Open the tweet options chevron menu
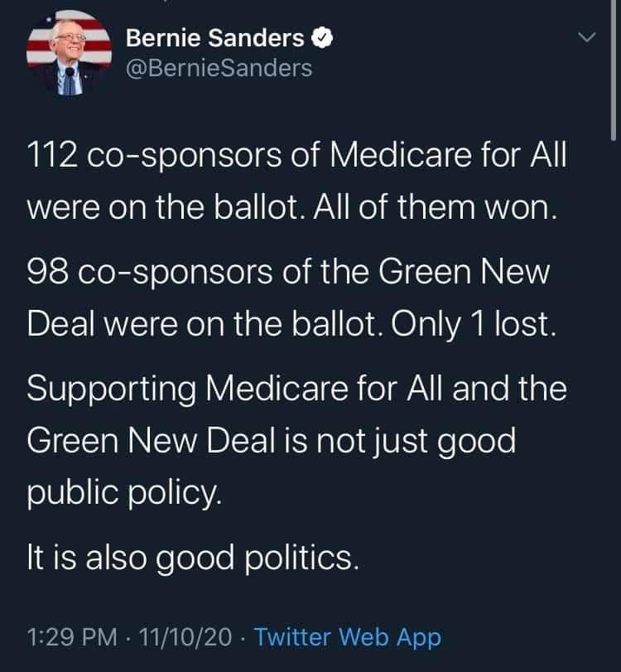This screenshot has height=672, width=621. [x=586, y=39]
